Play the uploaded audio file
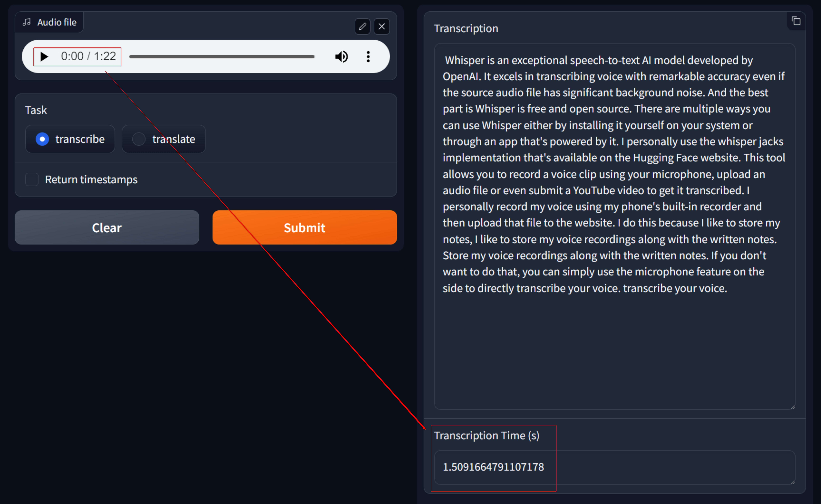 click(x=44, y=57)
